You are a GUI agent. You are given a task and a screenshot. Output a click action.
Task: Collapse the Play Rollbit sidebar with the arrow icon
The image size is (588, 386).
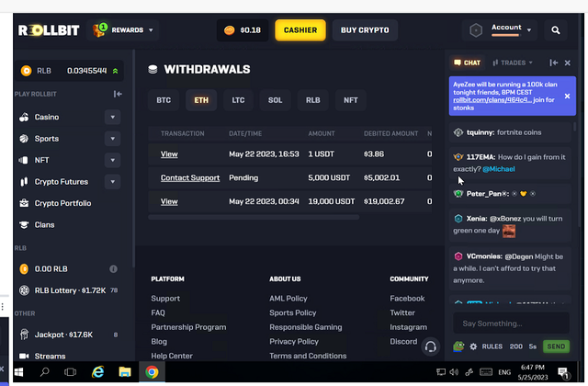(118, 94)
